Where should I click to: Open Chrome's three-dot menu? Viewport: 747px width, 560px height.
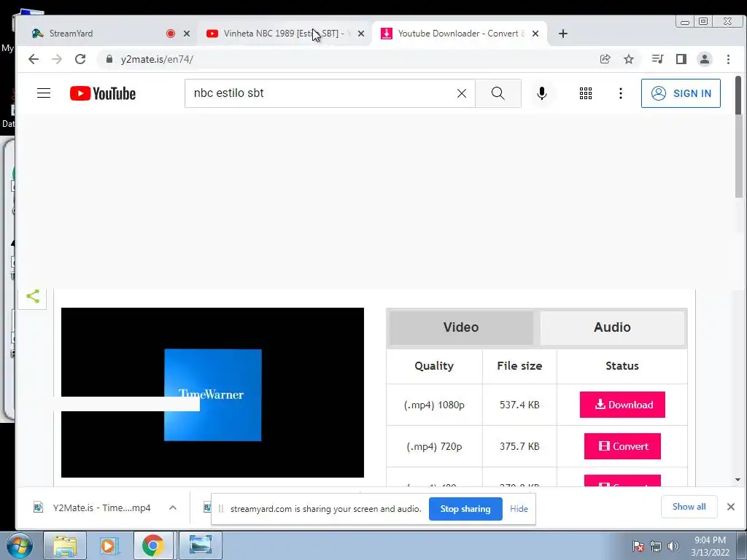coord(728,59)
